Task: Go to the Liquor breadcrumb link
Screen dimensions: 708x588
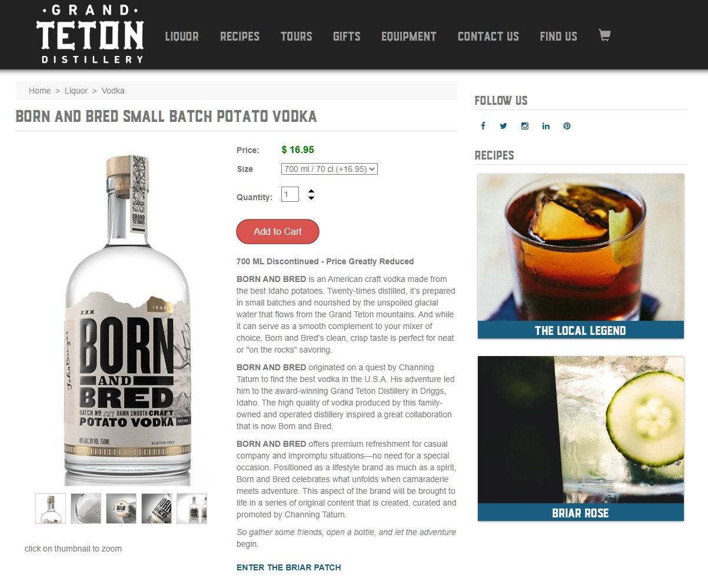Action: 76,91
